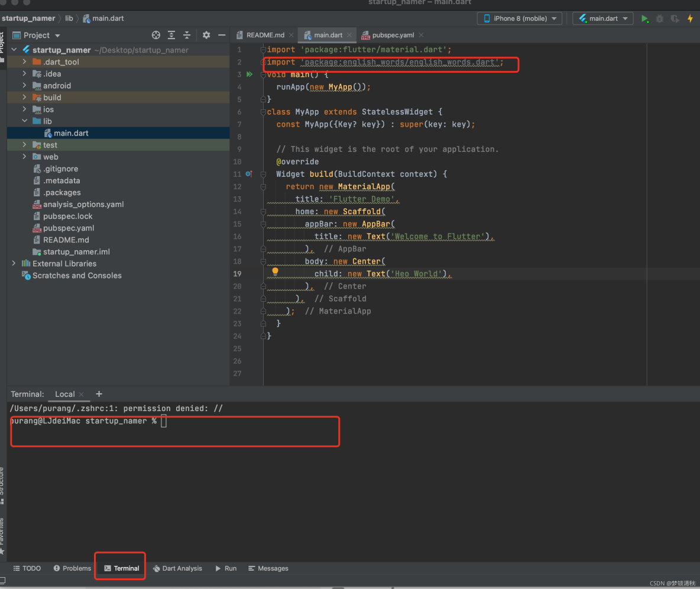Expand the lib folder
Image resolution: width=700 pixels, height=589 pixels.
coord(25,121)
